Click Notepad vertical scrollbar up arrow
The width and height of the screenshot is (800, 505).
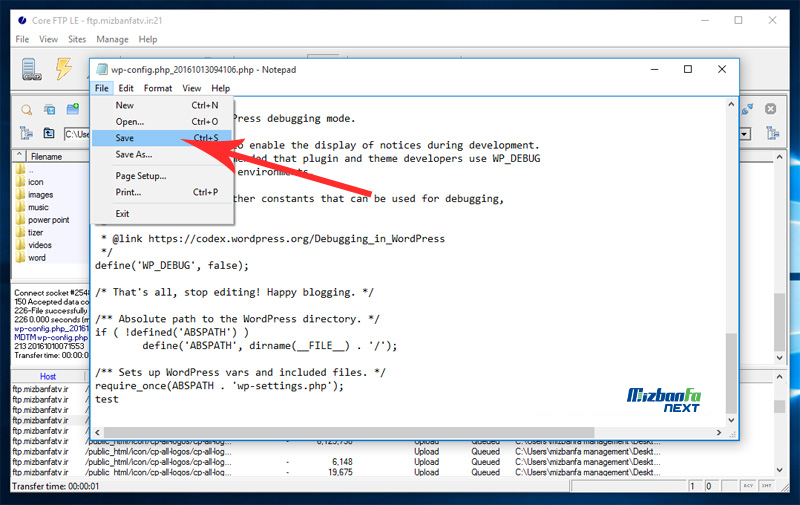731,105
